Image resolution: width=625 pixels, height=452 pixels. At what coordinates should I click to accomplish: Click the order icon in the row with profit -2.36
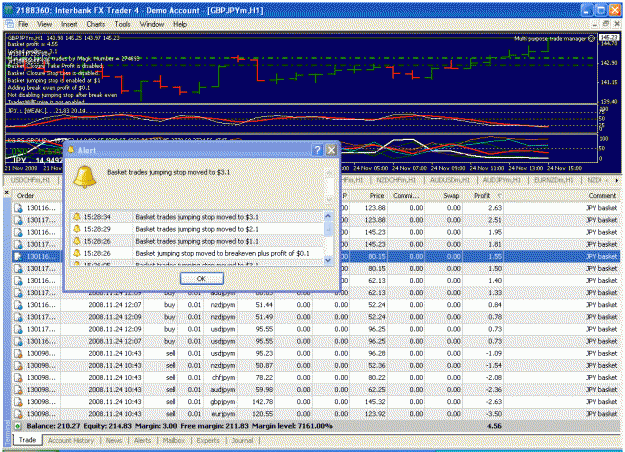(x=18, y=390)
